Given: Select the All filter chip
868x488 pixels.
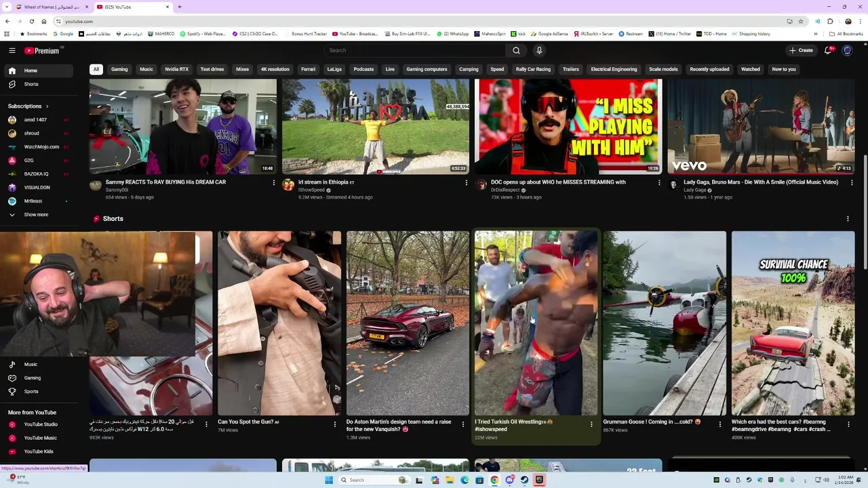Looking at the screenshot, I should click(x=96, y=69).
